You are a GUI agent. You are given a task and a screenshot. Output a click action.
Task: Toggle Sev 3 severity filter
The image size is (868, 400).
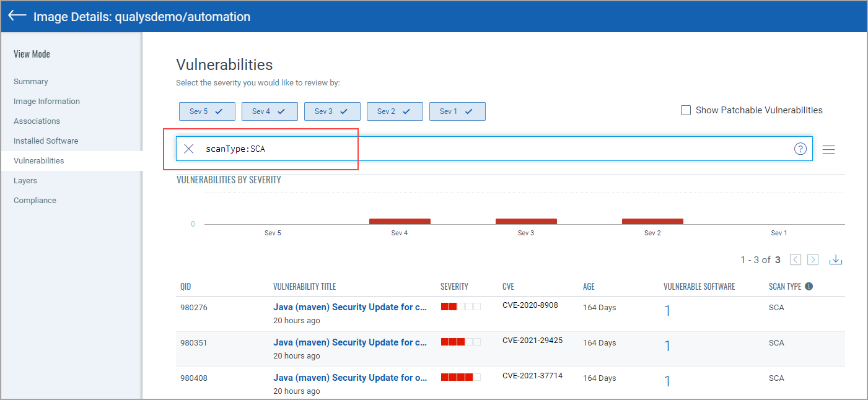click(332, 111)
